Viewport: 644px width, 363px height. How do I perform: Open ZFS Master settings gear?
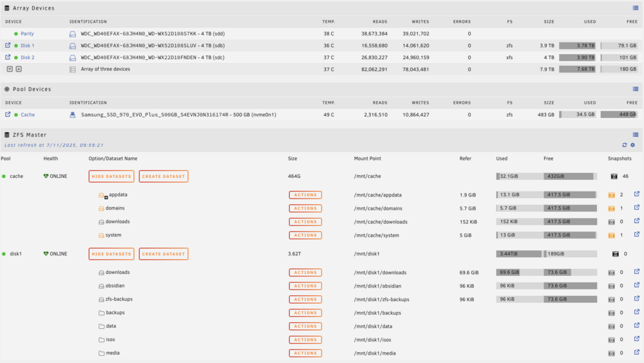click(632, 144)
